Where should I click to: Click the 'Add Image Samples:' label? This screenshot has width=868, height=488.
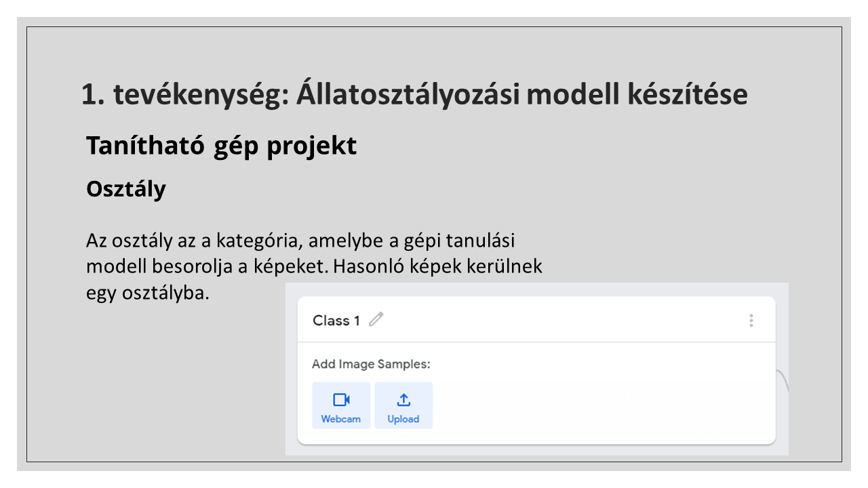pyautogui.click(x=371, y=364)
